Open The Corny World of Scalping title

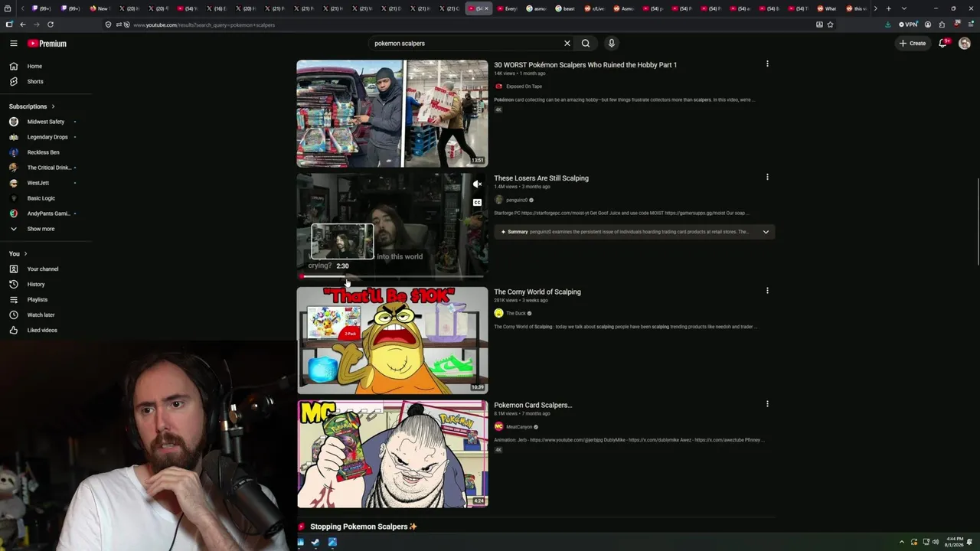point(537,292)
